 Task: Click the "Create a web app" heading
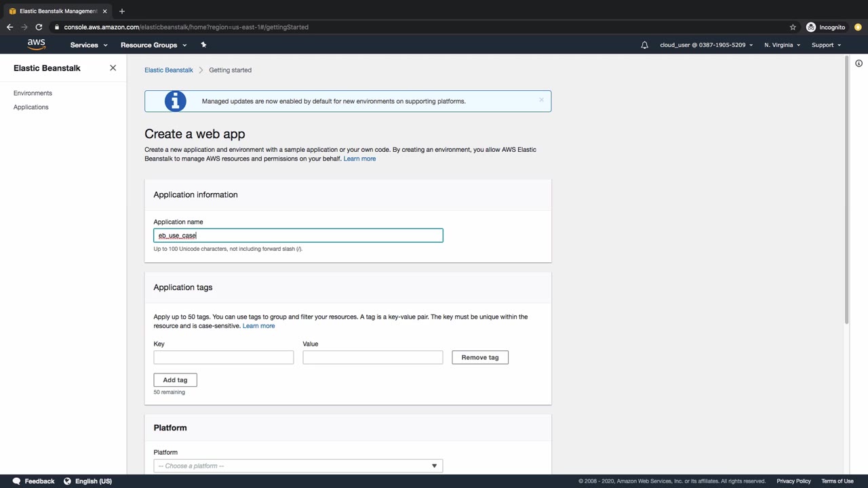coord(195,134)
